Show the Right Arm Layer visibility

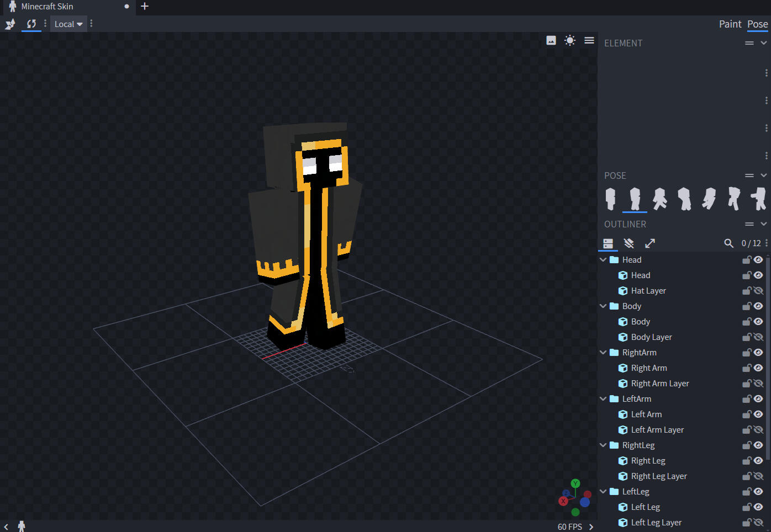point(759,384)
